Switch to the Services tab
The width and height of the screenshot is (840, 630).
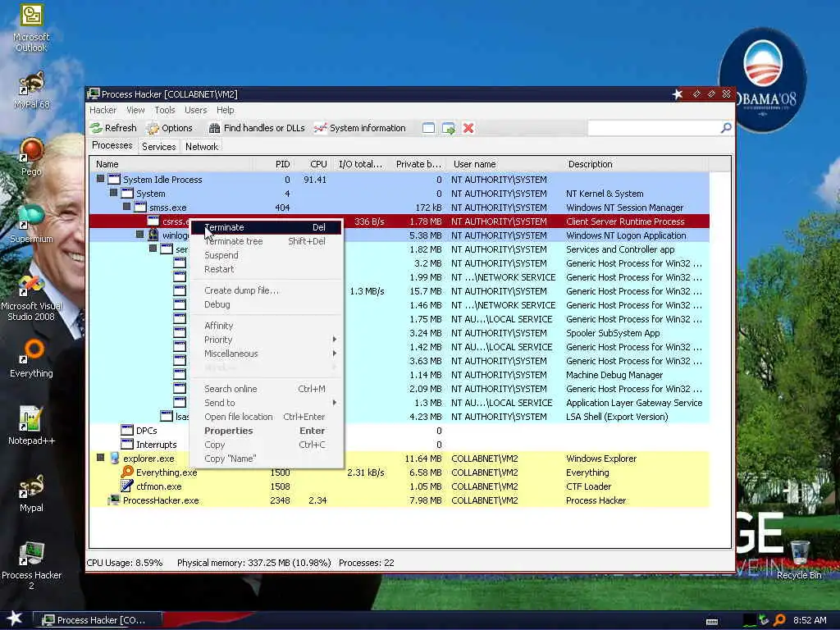(x=158, y=146)
